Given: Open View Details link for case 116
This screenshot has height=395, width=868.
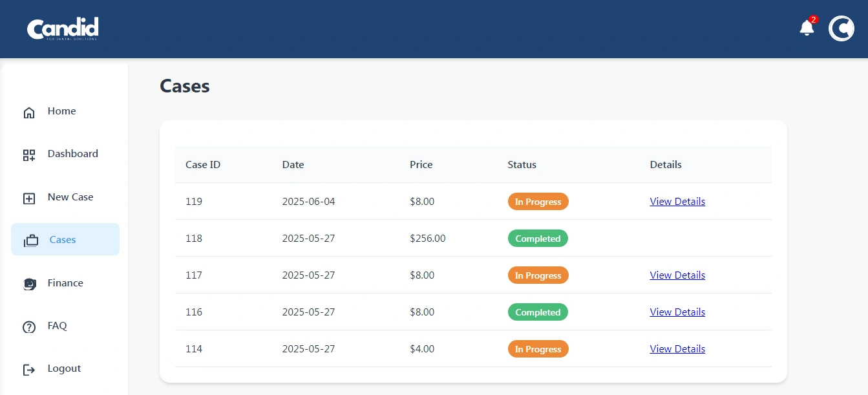Looking at the screenshot, I should (x=677, y=312).
